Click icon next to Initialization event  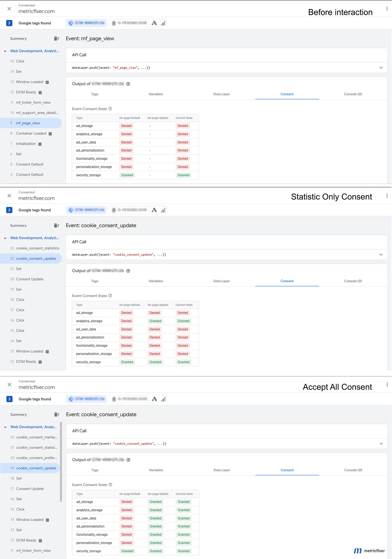coord(40,144)
